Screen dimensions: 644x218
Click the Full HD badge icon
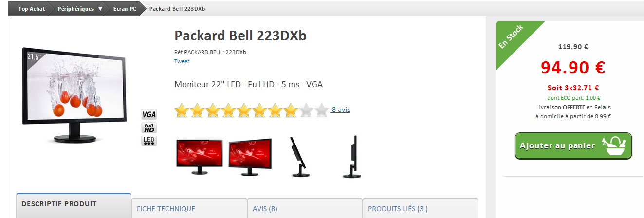click(149, 128)
